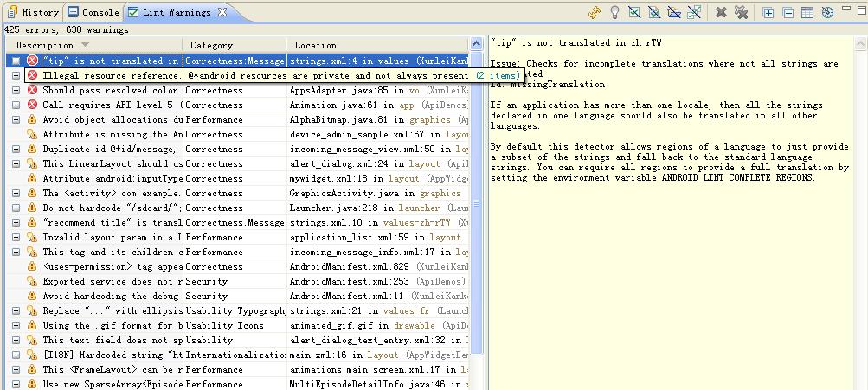Select the Lint Warnings tab

[x=177, y=11]
